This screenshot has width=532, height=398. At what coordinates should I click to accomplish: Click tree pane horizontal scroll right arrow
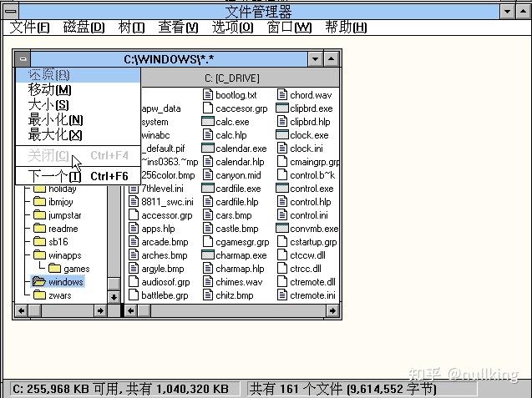click(x=100, y=310)
